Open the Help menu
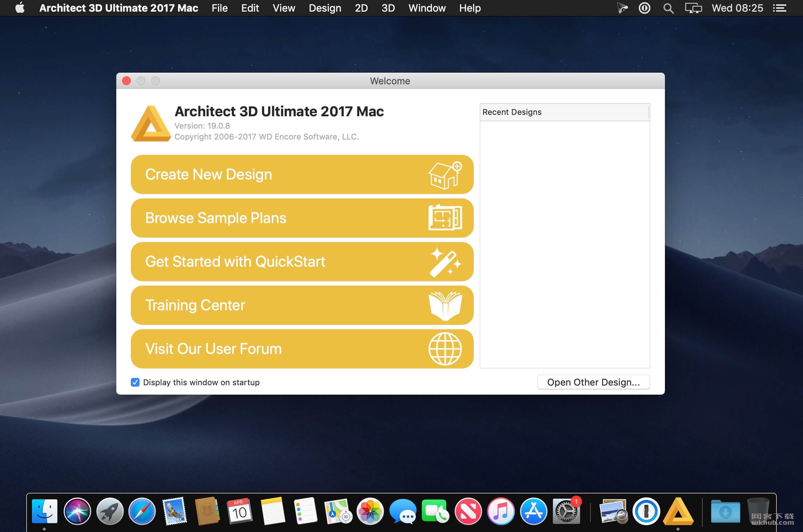Viewport: 803px width, 532px height. pyautogui.click(x=470, y=8)
